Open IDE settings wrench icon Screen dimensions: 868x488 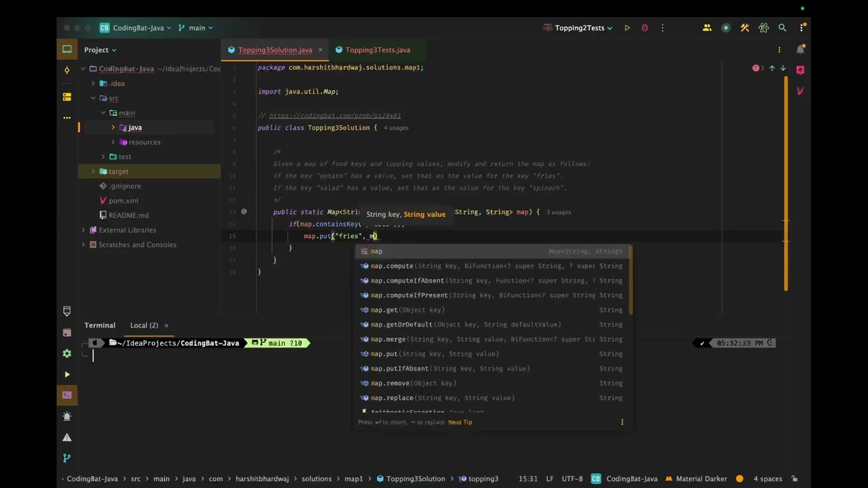click(x=745, y=28)
